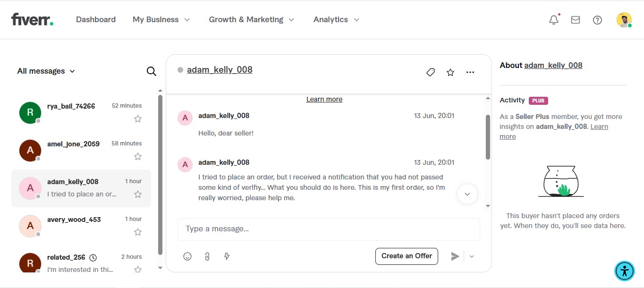Screen dimensions: 644x288
Task: Open the three-dot conversation options menu
Action: pyautogui.click(x=470, y=72)
